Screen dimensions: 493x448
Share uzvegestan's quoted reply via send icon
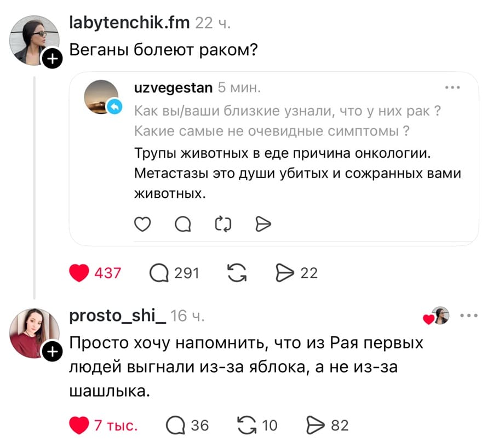(x=262, y=224)
